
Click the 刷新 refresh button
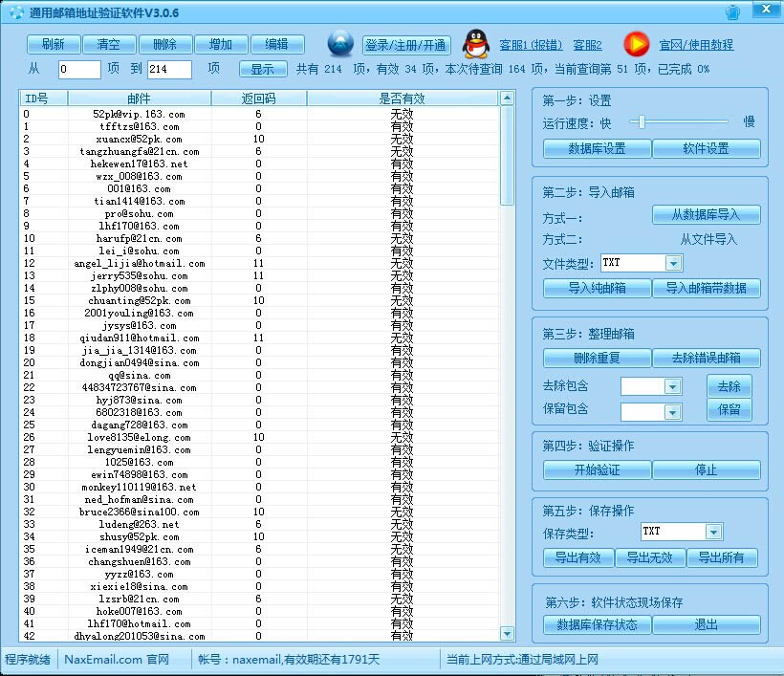click(x=53, y=45)
